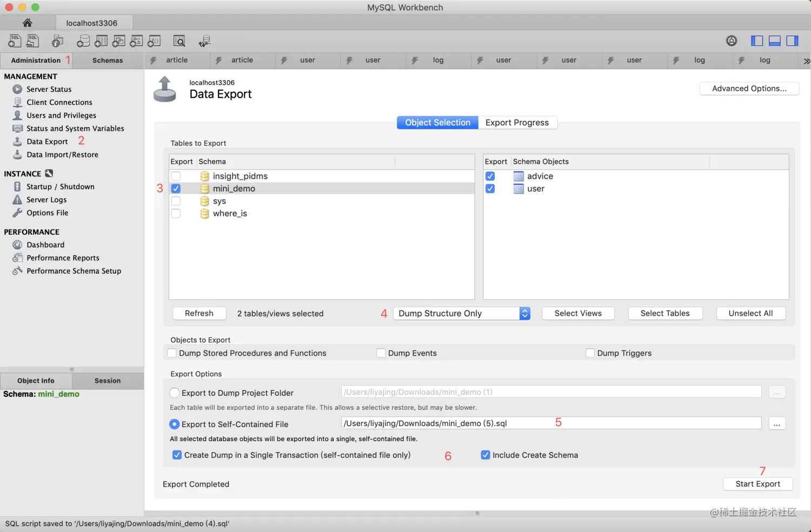Open the Session tab in the bottom sidebar
811x532 pixels.
coord(108,381)
